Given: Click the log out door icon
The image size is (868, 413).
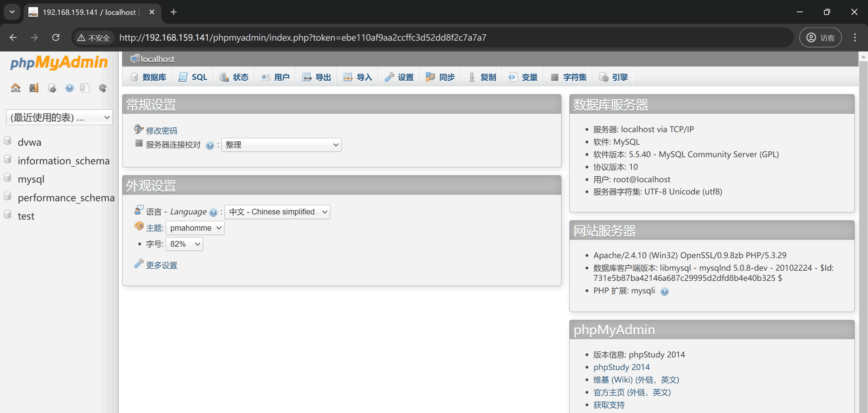Looking at the screenshot, I should 34,87.
